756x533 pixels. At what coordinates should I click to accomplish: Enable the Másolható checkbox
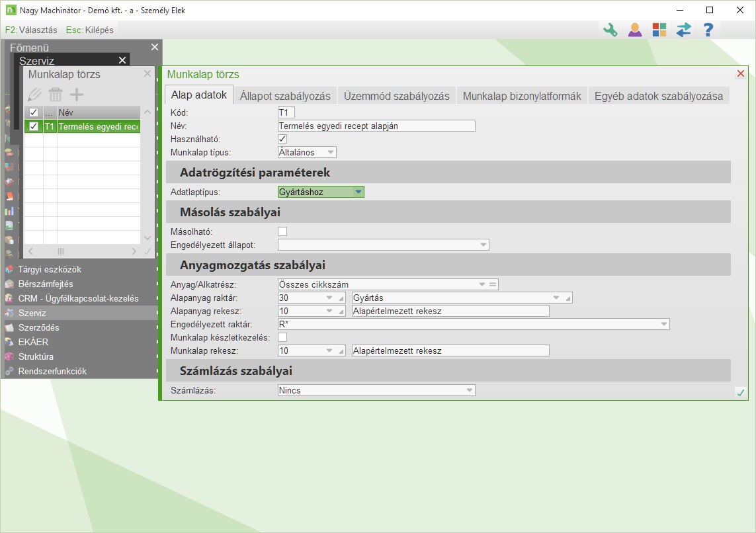tap(282, 231)
